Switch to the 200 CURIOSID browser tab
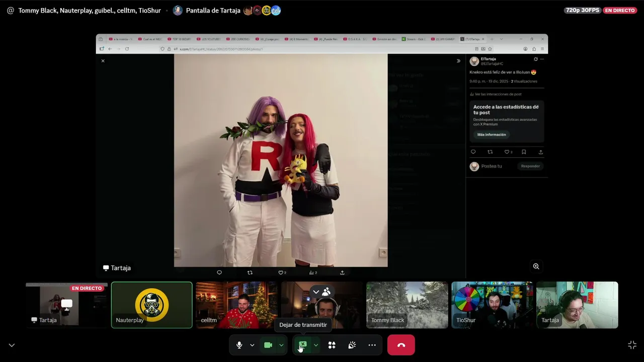The height and width of the screenshot is (362, 644). pyautogui.click(x=239, y=39)
